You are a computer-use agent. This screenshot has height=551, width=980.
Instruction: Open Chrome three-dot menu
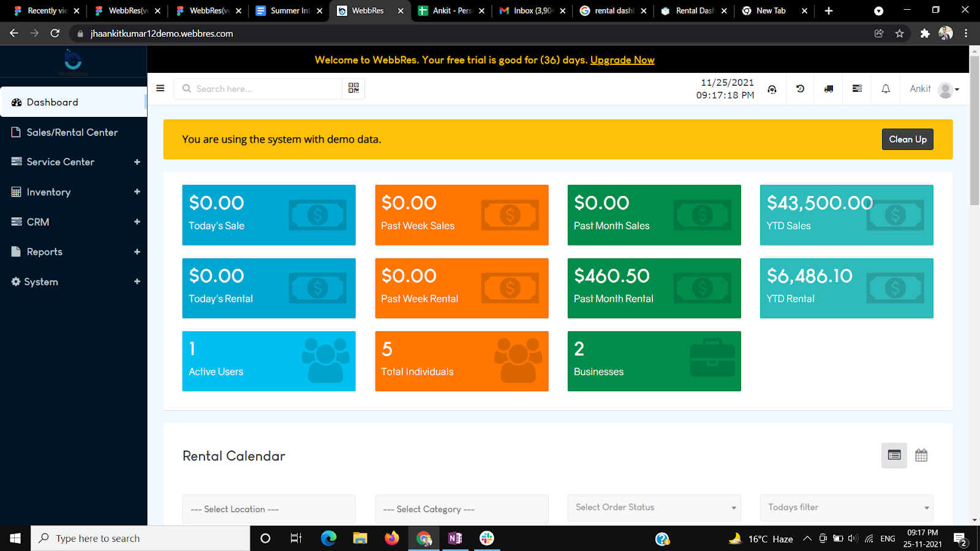click(966, 34)
